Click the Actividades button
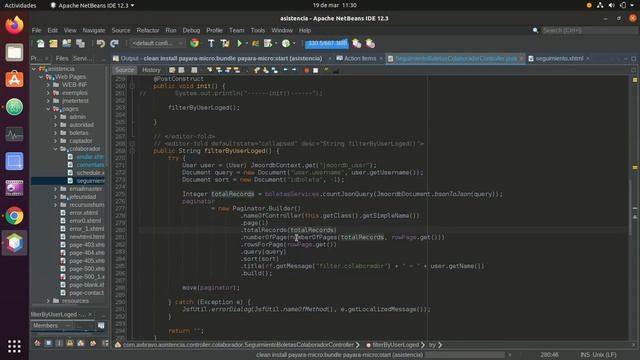Image resolution: width=640 pixels, height=360 pixels. [20, 5]
